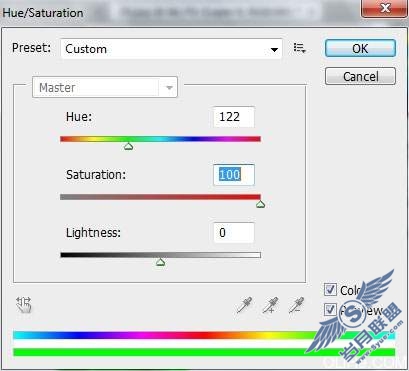Close the Hue/Saturation dialog
The image size is (409, 371).
(385, 8)
